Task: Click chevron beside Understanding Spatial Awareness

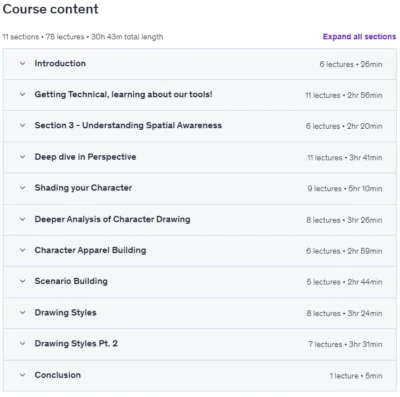Action: point(22,125)
